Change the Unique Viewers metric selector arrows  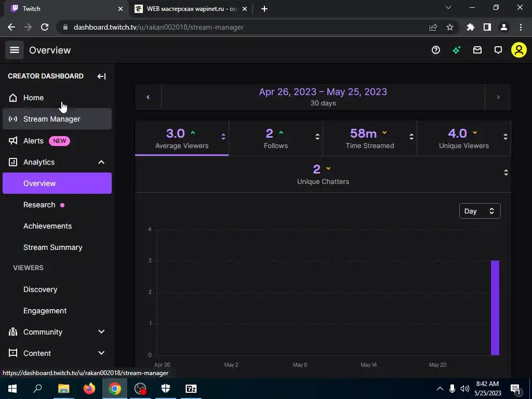pos(505,137)
